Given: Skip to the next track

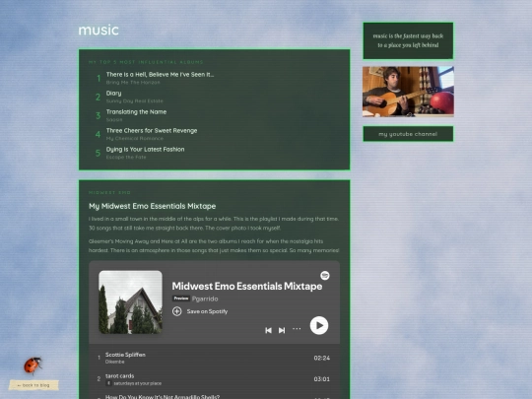Looking at the screenshot, I should pos(282,330).
